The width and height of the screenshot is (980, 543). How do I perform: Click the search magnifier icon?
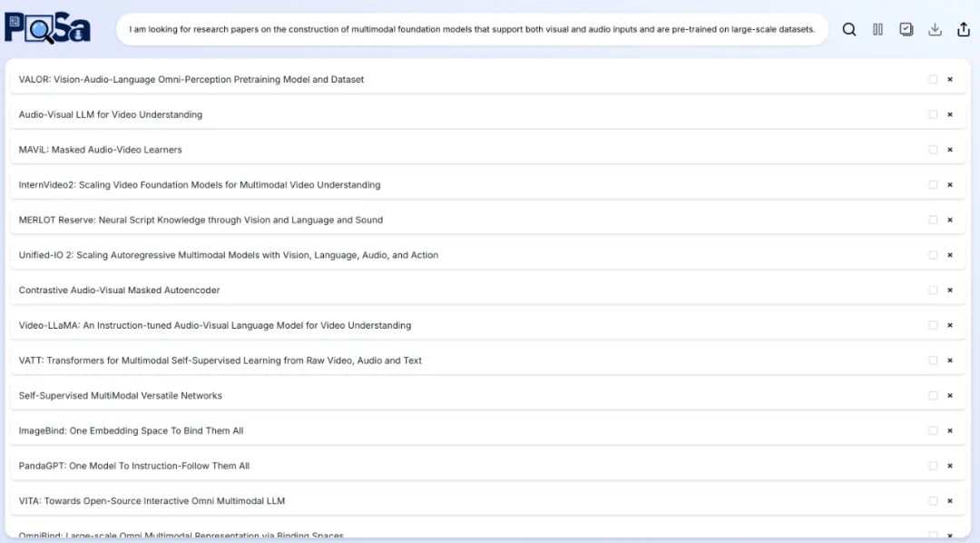click(x=849, y=29)
